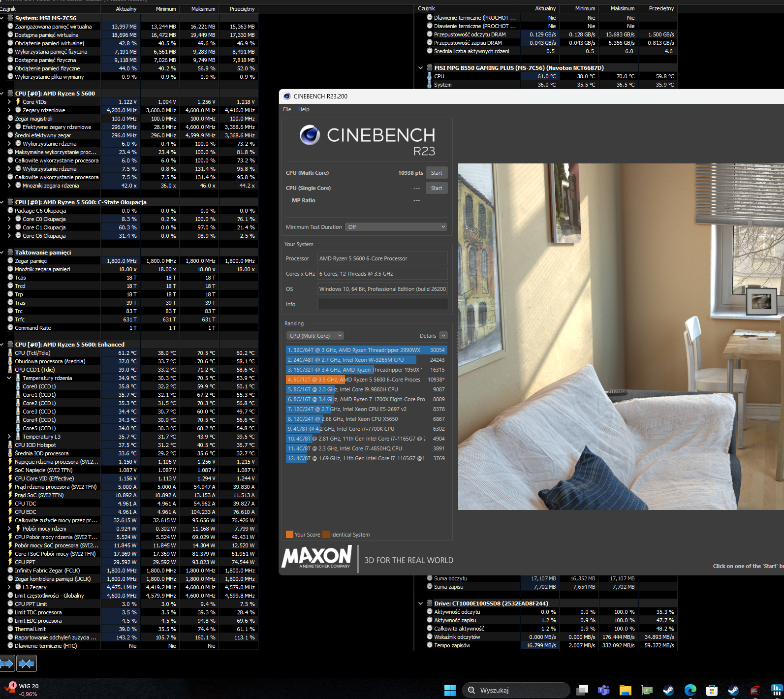Image resolution: width=784 pixels, height=699 pixels.
Task: Collapse the Drive CT1000E100SSD8 group
Action: 420,604
